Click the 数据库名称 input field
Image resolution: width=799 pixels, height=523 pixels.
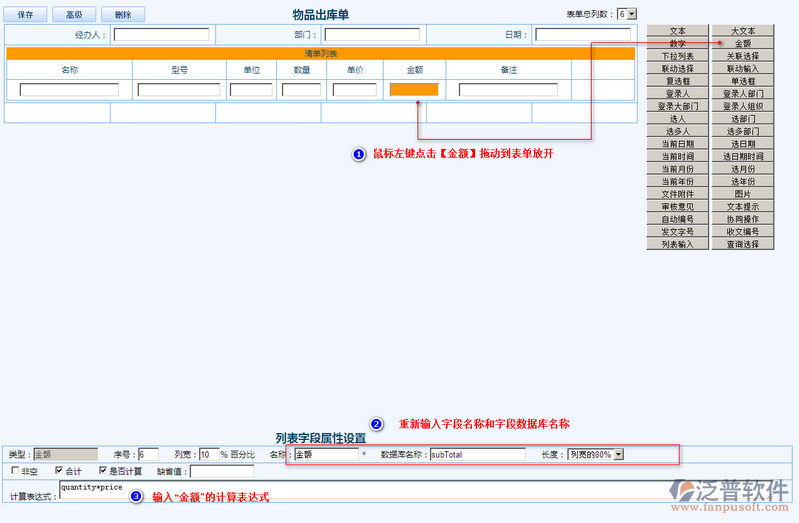coord(477,454)
